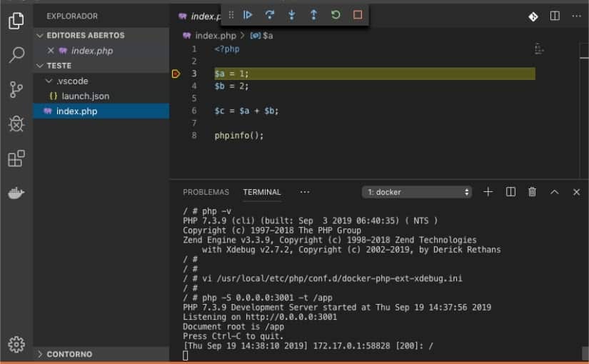
Task: Step into the current statement
Action: (x=291, y=15)
